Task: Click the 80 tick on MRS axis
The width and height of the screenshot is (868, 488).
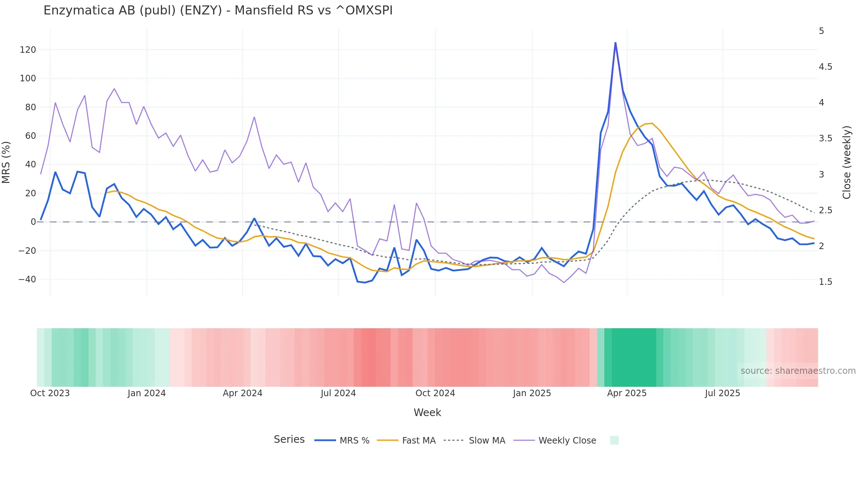Action: tap(30, 107)
